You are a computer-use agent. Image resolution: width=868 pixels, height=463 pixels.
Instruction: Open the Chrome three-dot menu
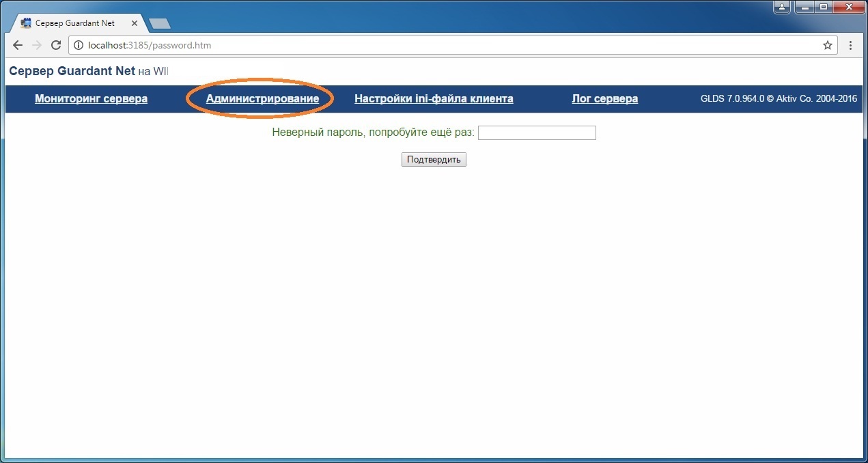(850, 46)
